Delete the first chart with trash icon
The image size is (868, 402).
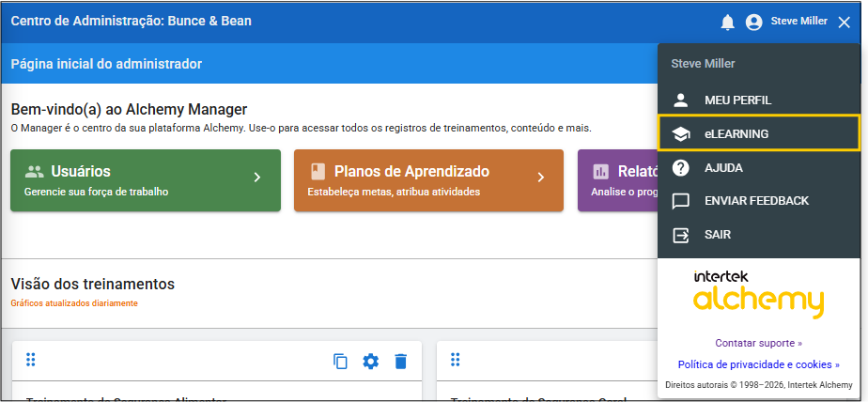coord(401,361)
